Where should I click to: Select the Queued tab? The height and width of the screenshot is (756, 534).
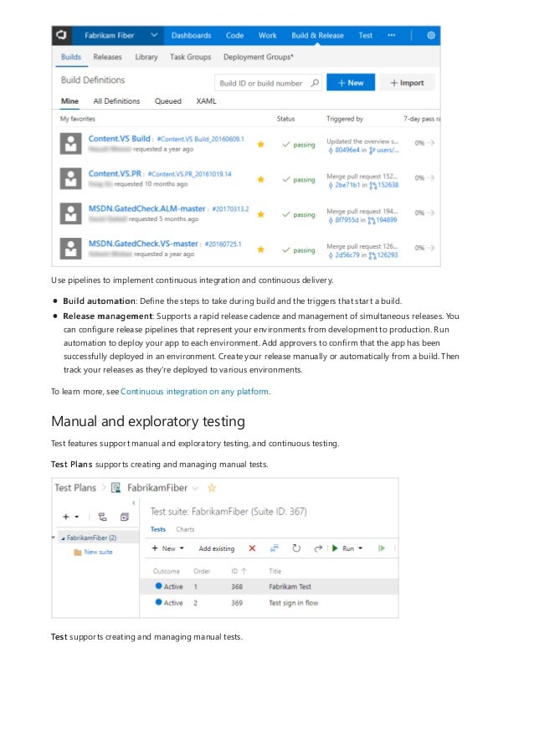167,100
